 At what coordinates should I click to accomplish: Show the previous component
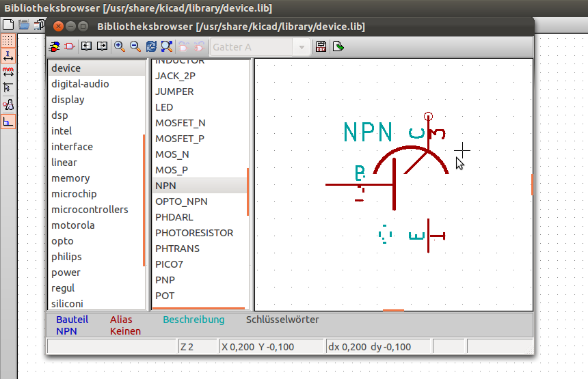point(87,46)
